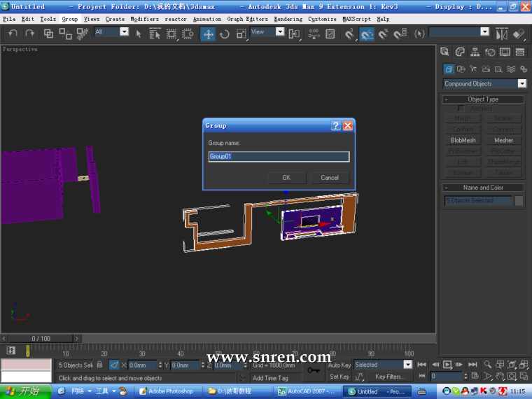The height and width of the screenshot is (399, 532).
Task: Click the Play Animation button
Action: pyautogui.click(x=447, y=364)
